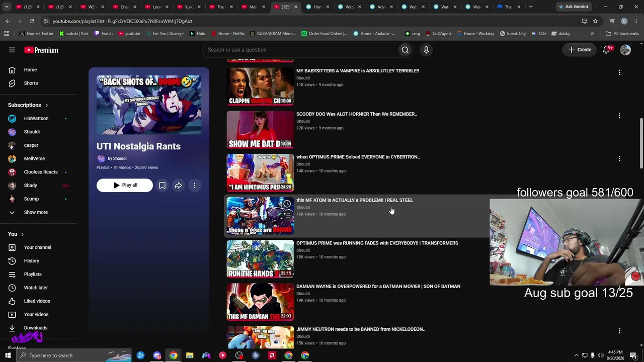This screenshot has height=362, width=644.
Task: Expand the Subscriptions section
Action: pos(28,105)
